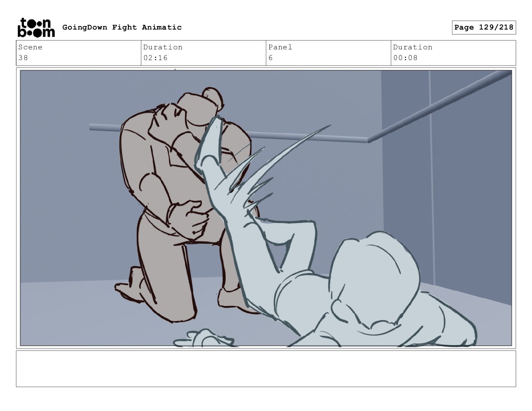The width and height of the screenshot is (532, 411).
Task: Select the scene Duration 02:16 value
Action: (156, 58)
